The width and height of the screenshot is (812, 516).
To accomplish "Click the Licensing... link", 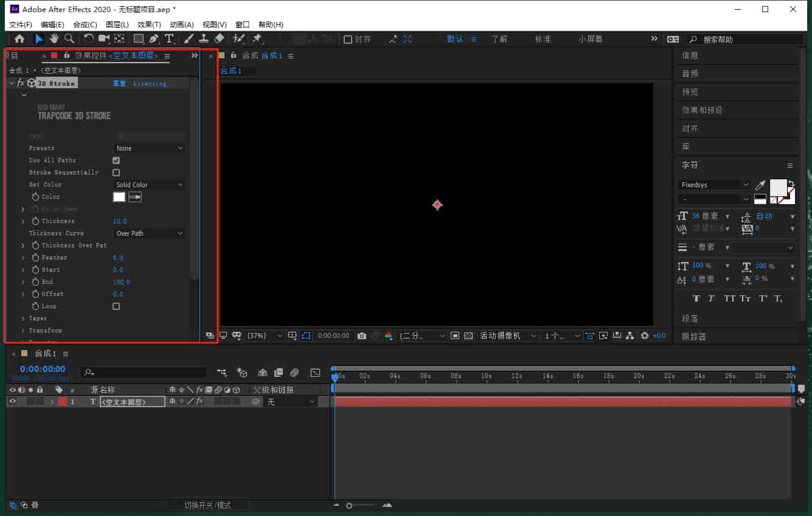I will (x=154, y=83).
